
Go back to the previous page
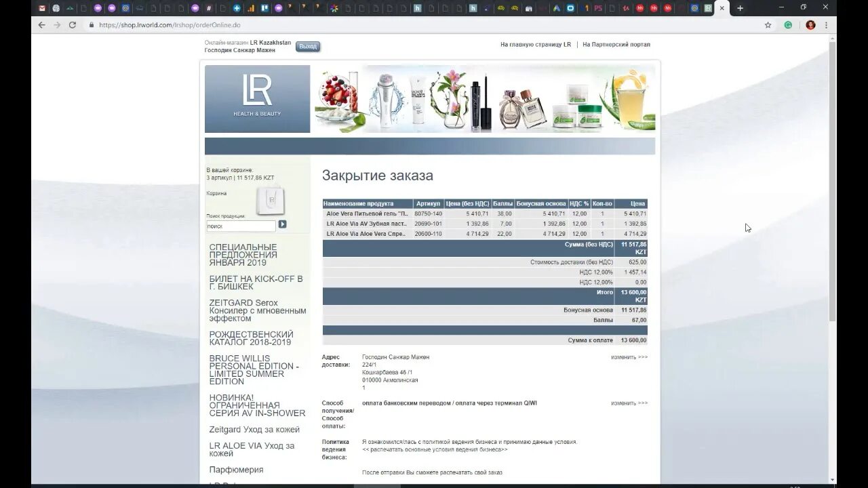tap(41, 25)
